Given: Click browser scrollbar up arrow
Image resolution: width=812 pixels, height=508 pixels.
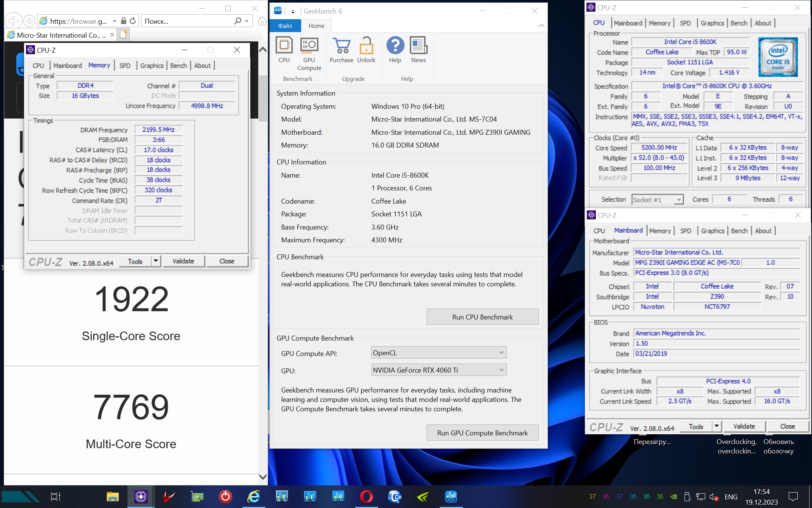Looking at the screenshot, I should (x=263, y=49).
